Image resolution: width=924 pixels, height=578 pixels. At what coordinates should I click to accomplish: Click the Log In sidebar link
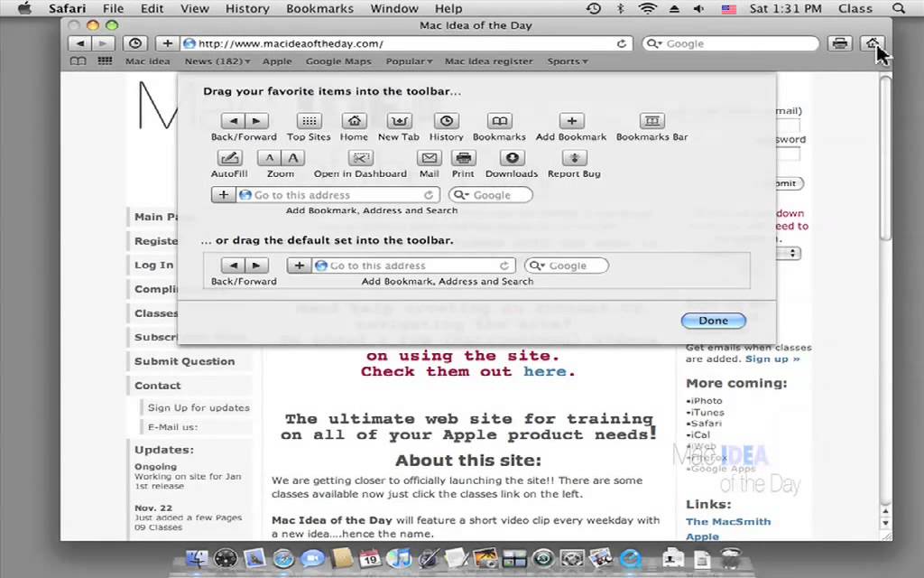coord(153,265)
